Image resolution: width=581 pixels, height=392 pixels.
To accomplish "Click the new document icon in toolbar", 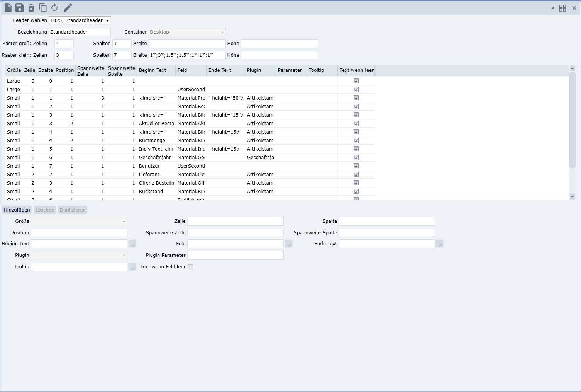I will (x=8, y=8).
